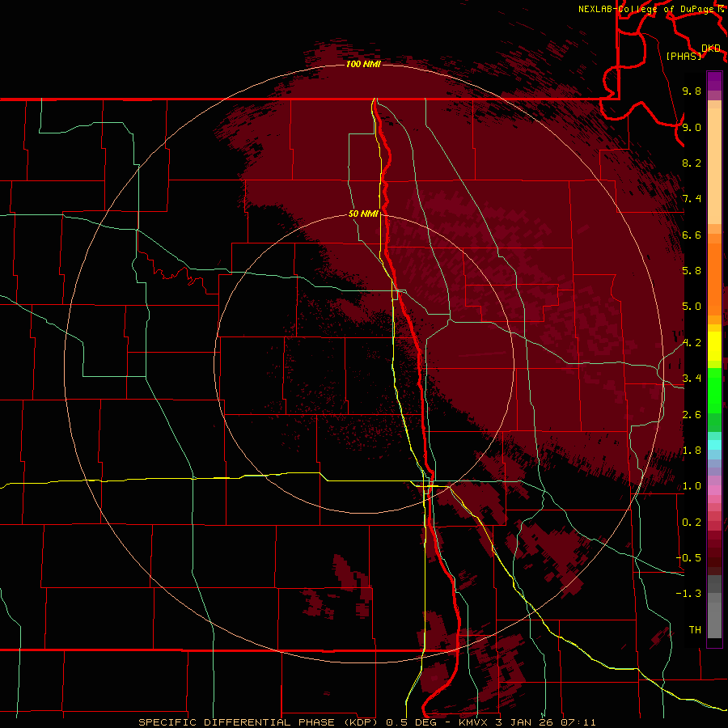Click the 1.0 value on the color scale
The image size is (728, 728).
(692, 486)
